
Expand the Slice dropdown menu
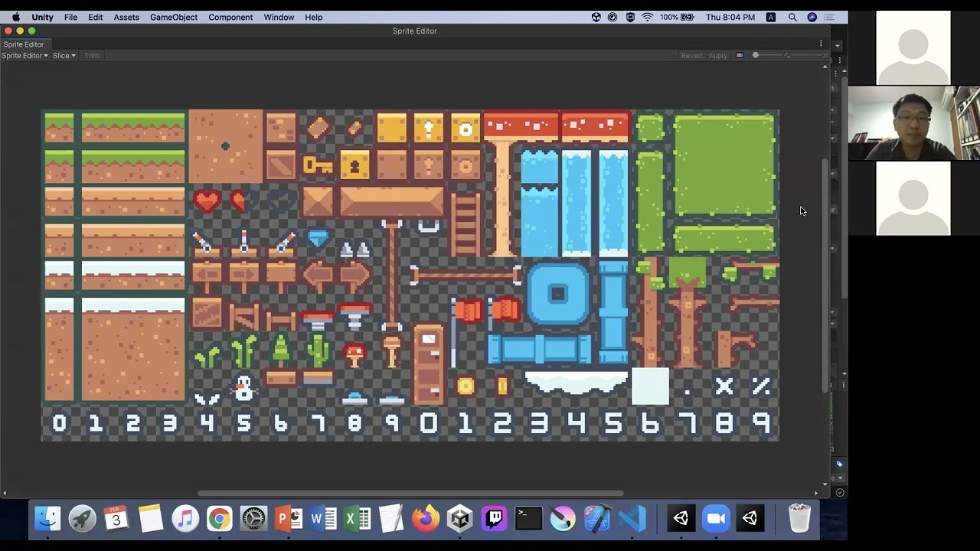click(x=64, y=56)
